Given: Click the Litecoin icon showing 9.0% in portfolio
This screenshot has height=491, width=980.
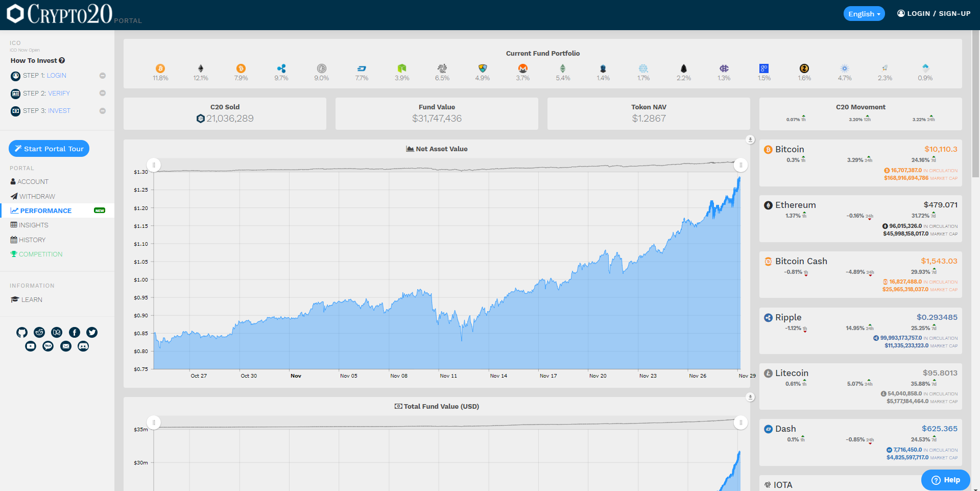Looking at the screenshot, I should click(322, 68).
